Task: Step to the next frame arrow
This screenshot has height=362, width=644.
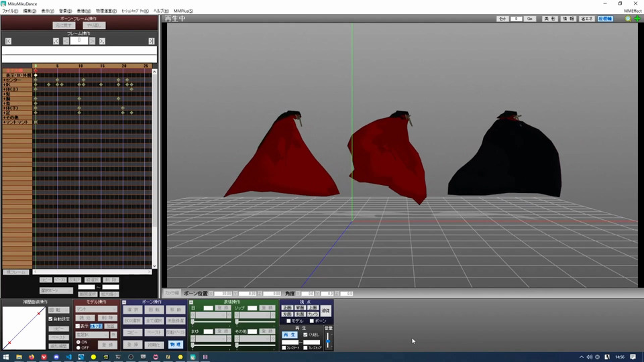Action: coord(93,41)
